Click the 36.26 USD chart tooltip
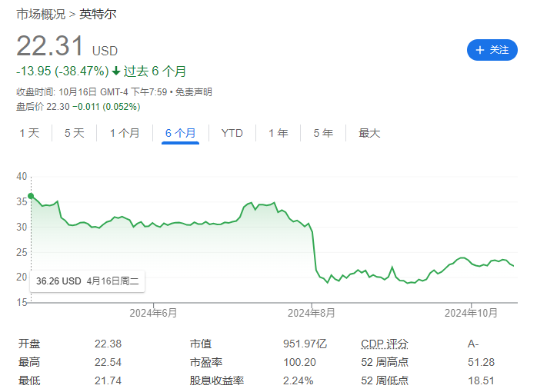 (87, 281)
